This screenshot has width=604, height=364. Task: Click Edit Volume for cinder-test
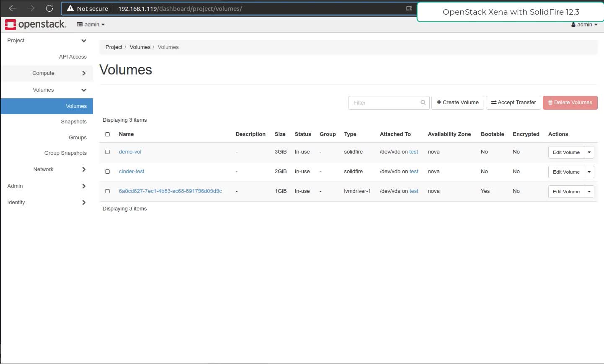tap(566, 172)
